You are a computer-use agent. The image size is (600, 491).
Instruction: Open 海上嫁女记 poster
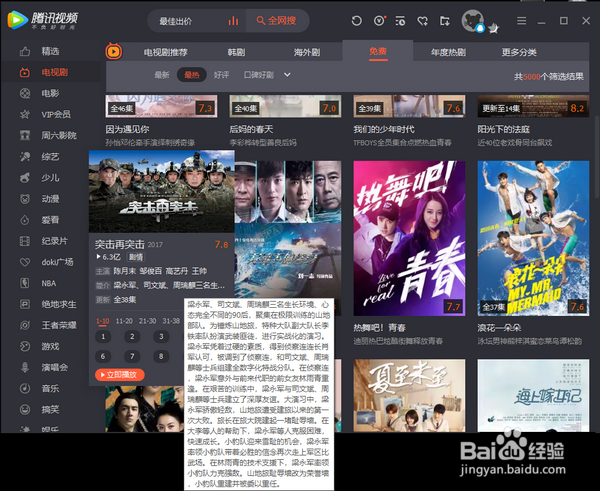[x=533, y=395]
